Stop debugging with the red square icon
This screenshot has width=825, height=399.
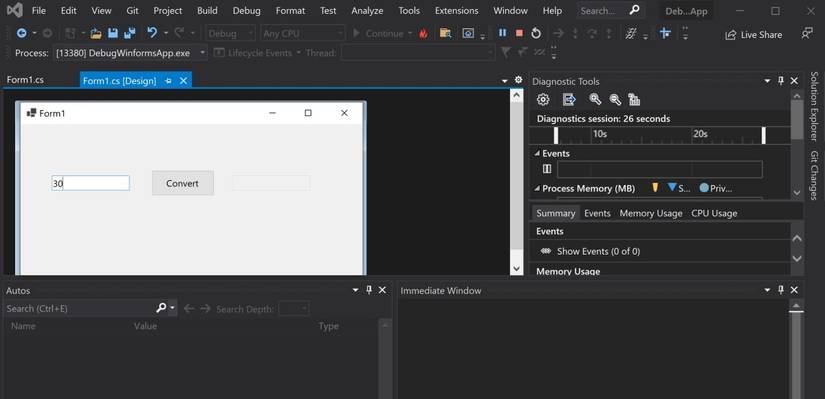point(519,33)
